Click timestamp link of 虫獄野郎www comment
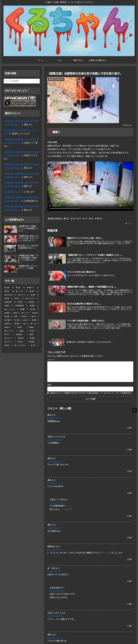Screen dimensions: 138x644 (55, 418)
